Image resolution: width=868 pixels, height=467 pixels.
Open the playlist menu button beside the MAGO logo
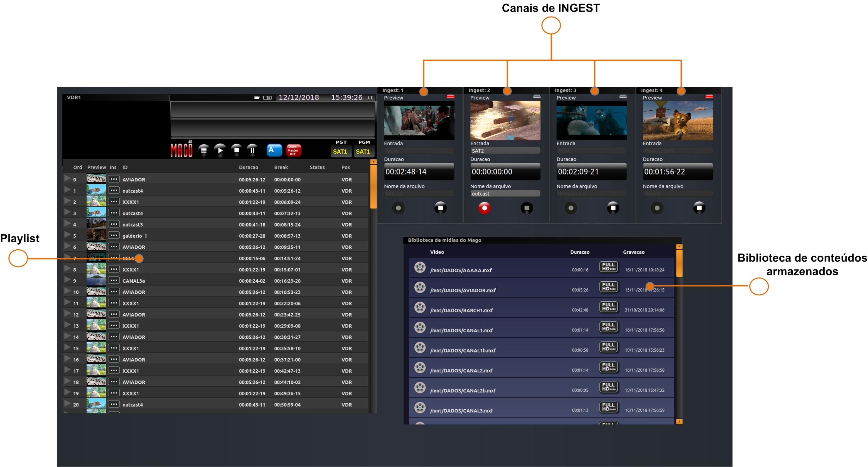203,150
